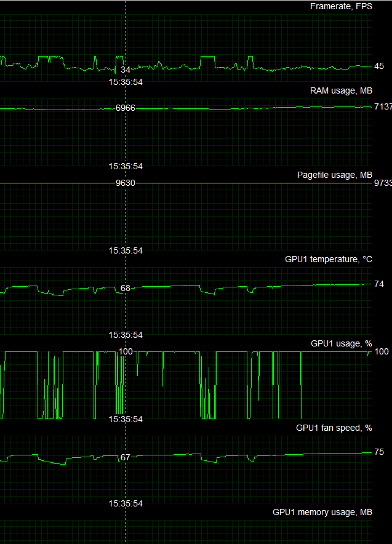Click the Pagefile usage, MB graph title
The height and width of the screenshot is (544, 392).
334,175
